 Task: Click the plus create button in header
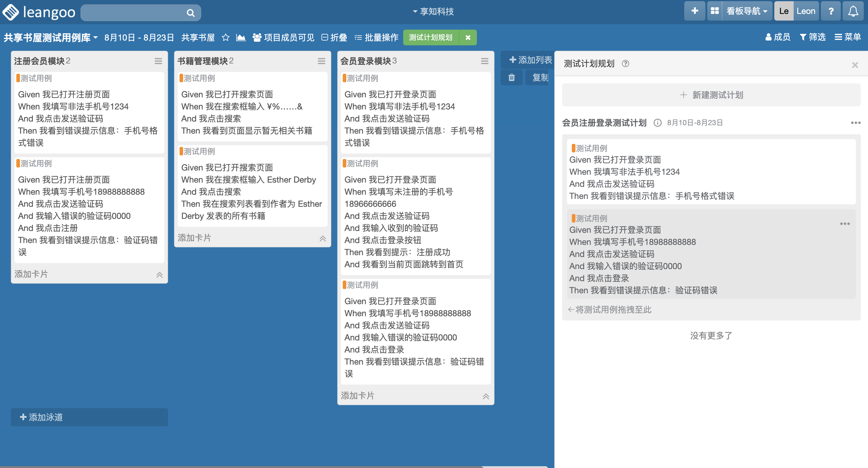[x=694, y=11]
